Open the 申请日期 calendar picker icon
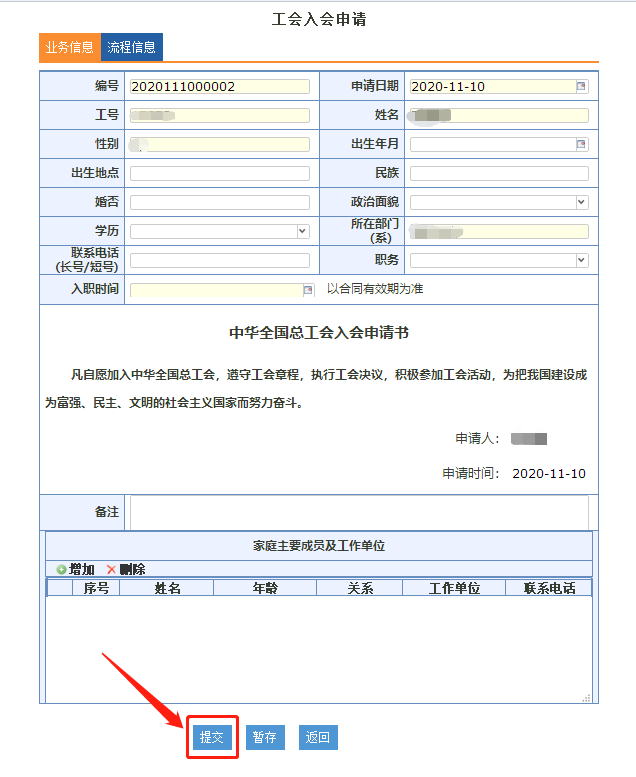 (x=581, y=87)
